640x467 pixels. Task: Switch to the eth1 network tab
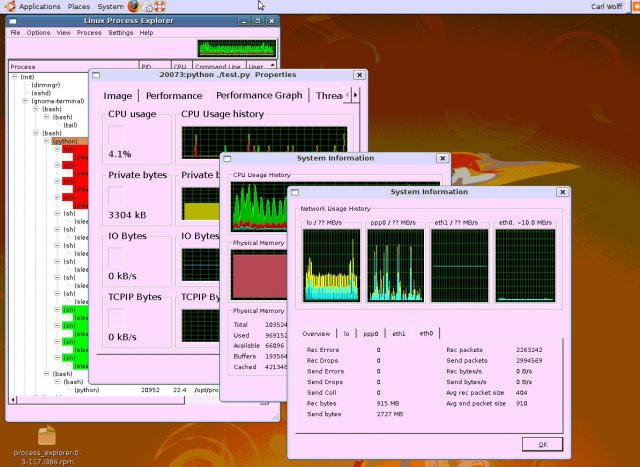tap(399, 334)
